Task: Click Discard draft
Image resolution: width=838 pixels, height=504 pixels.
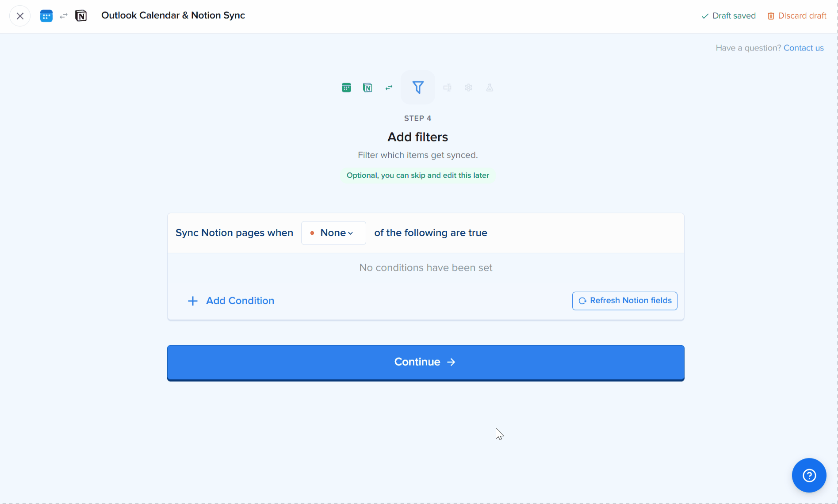Action: pos(797,16)
